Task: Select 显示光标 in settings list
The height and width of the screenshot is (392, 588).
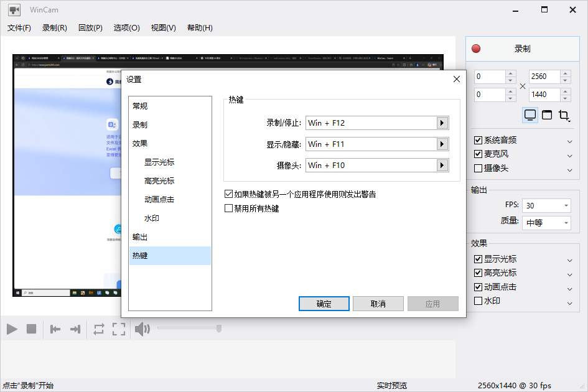Action: point(170,162)
